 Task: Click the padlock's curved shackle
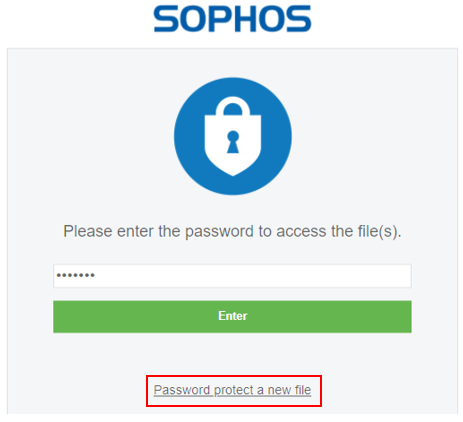[233, 106]
